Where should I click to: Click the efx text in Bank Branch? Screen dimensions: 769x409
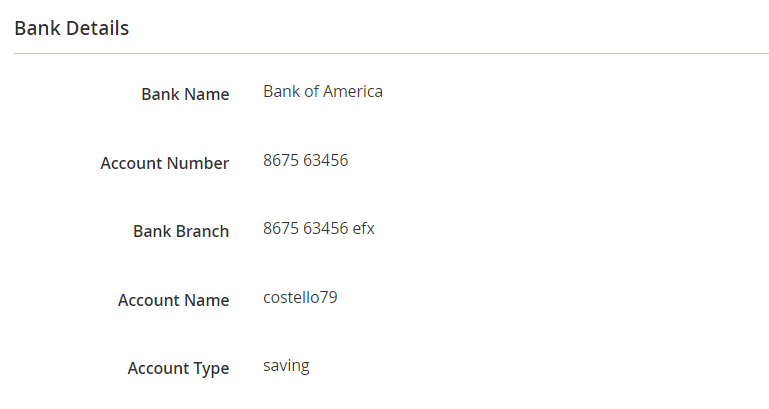[364, 228]
